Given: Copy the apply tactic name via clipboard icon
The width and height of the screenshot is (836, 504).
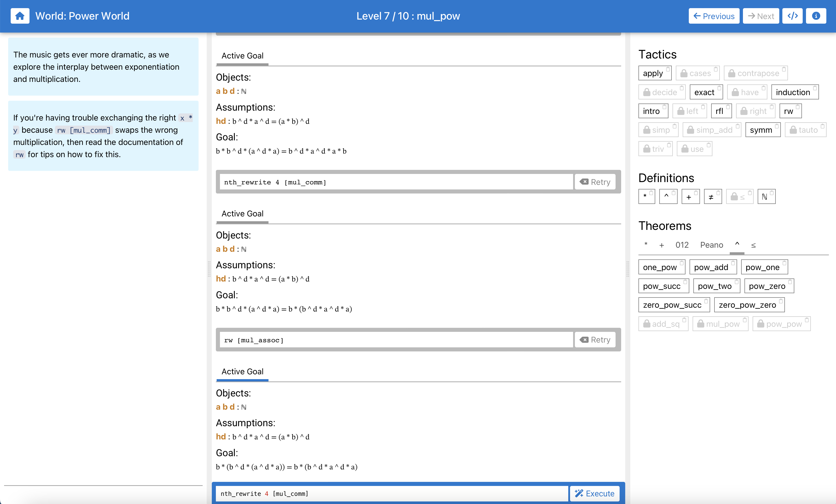Looking at the screenshot, I should pyautogui.click(x=667, y=69).
